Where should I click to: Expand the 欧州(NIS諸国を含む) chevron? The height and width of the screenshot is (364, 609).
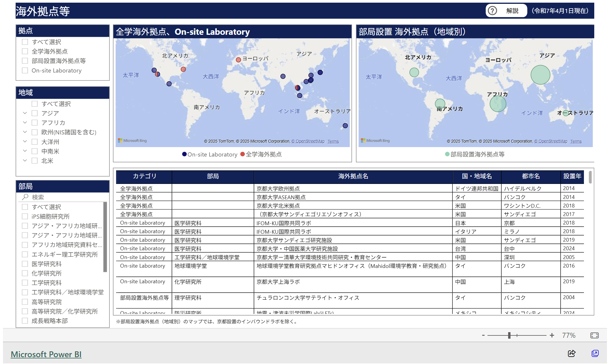click(25, 132)
